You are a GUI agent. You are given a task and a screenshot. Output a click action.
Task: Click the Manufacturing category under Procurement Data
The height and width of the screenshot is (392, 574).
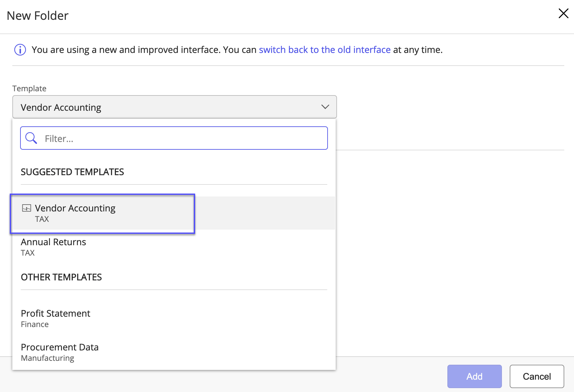tap(47, 358)
